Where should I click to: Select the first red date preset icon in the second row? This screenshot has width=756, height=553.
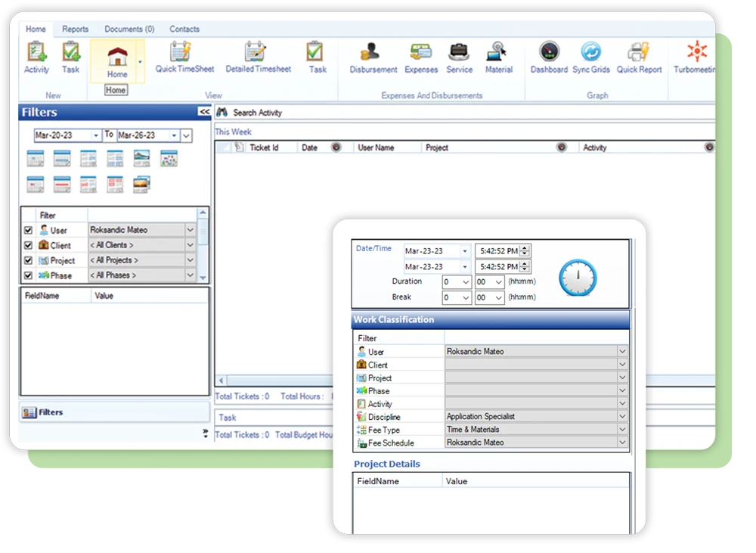(36, 185)
